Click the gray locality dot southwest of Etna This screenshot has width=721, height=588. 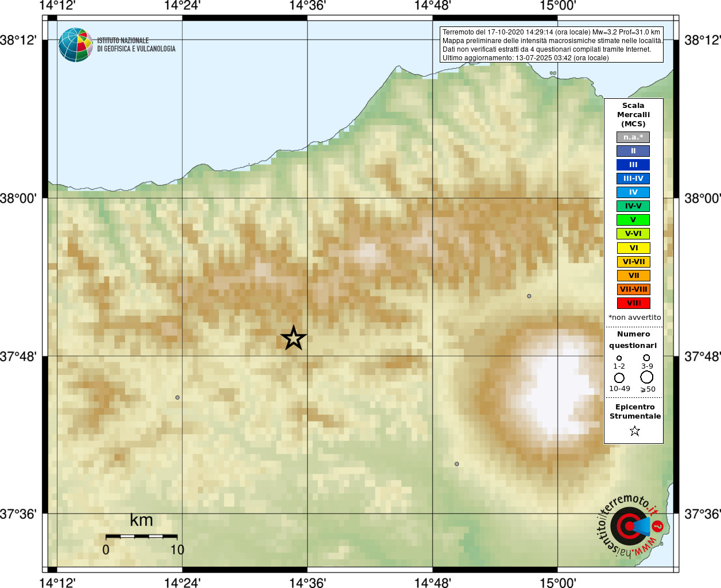tap(457, 464)
